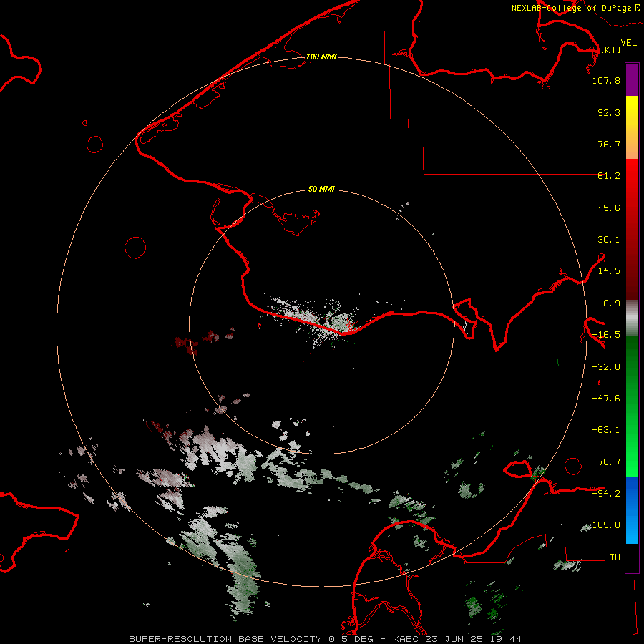Click the 100 NMI range ring label
The height and width of the screenshot is (644, 644).
321,57
